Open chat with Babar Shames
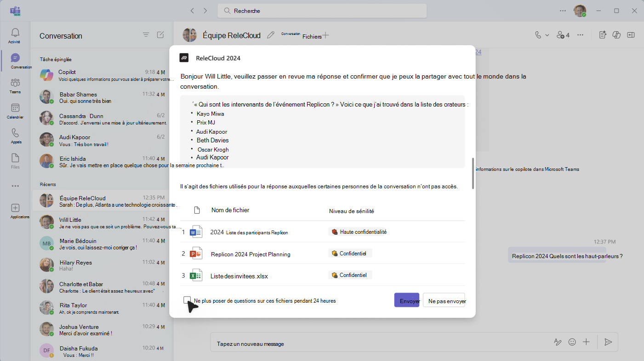Screen dimensions: 644x361 tap(102, 97)
